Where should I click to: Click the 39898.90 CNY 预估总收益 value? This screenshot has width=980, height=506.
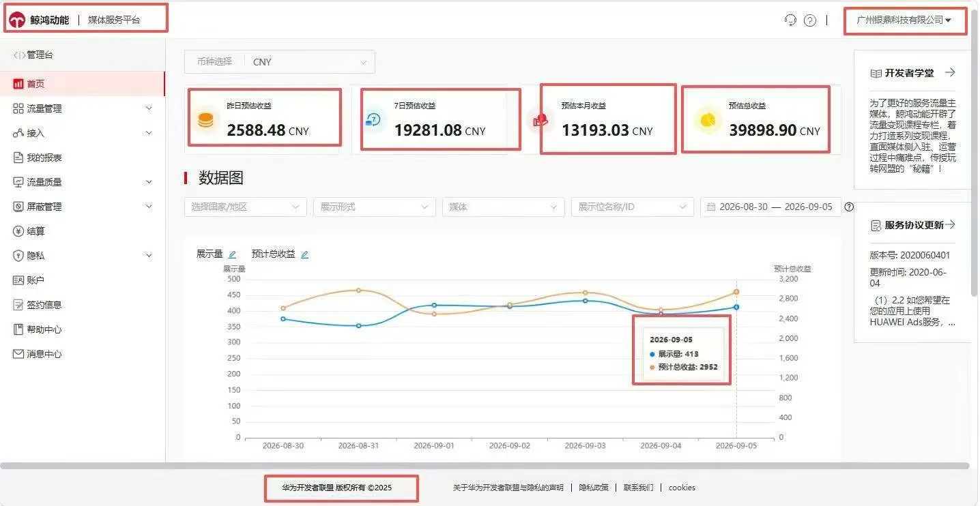[775, 130]
